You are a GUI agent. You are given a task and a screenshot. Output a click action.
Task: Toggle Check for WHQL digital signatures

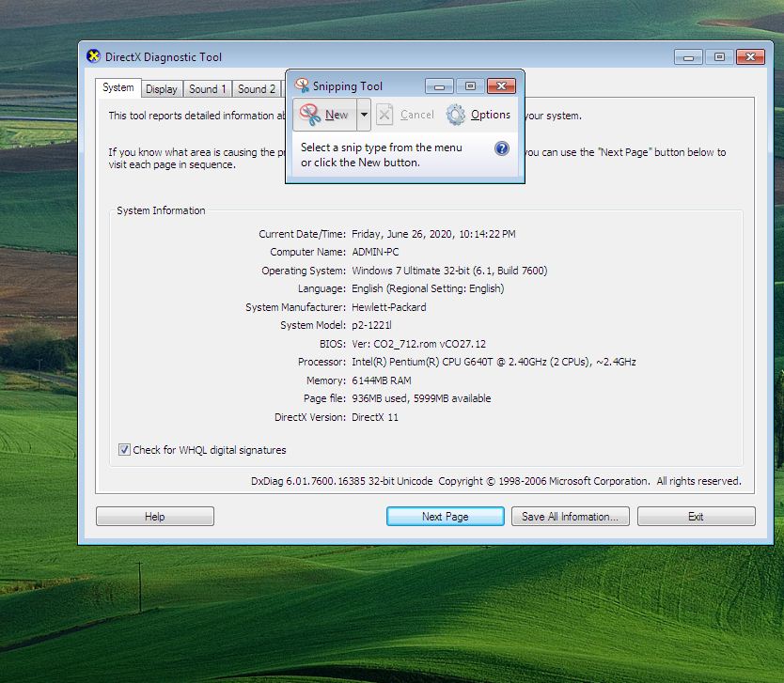(x=124, y=450)
